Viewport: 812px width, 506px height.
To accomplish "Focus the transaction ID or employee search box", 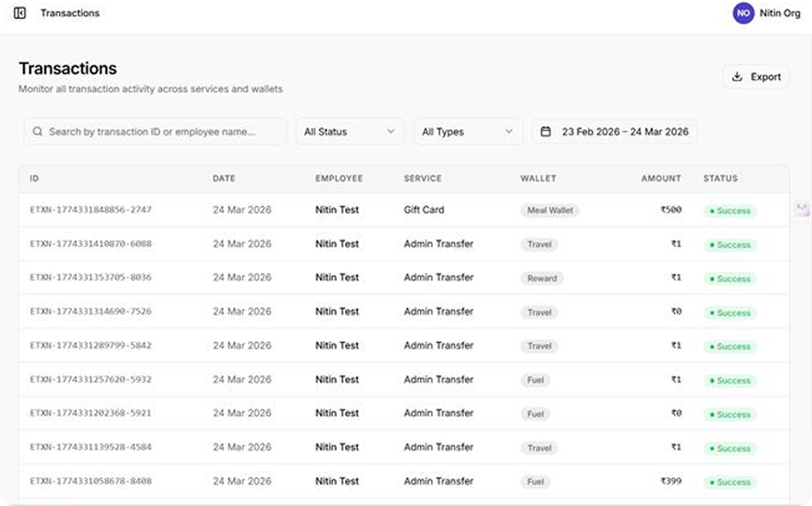I will 155,132.
